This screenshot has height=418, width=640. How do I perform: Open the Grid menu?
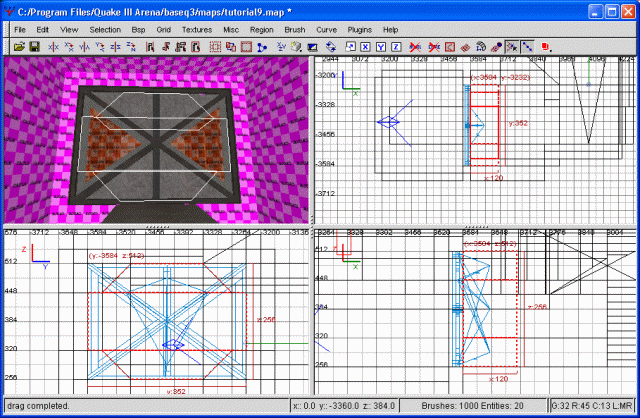163,30
